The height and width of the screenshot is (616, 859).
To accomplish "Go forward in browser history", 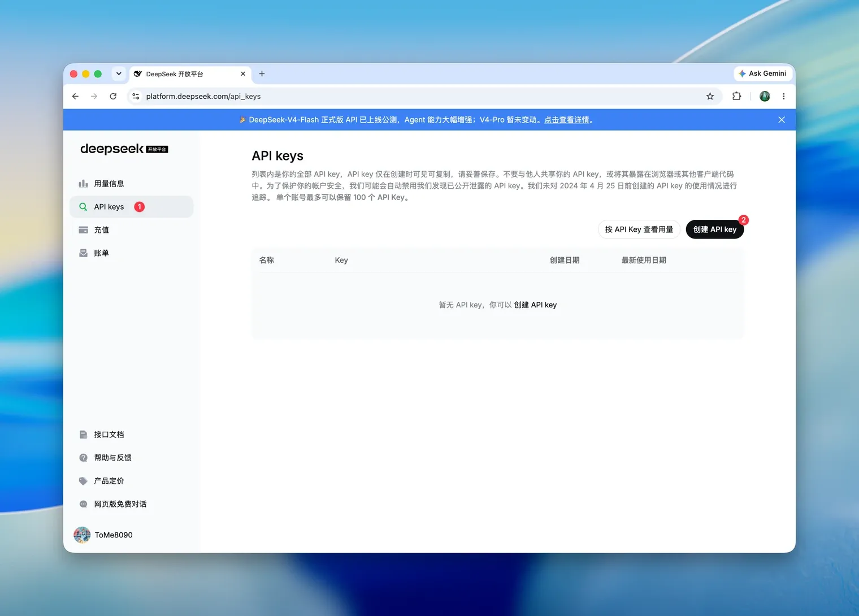I will (94, 97).
